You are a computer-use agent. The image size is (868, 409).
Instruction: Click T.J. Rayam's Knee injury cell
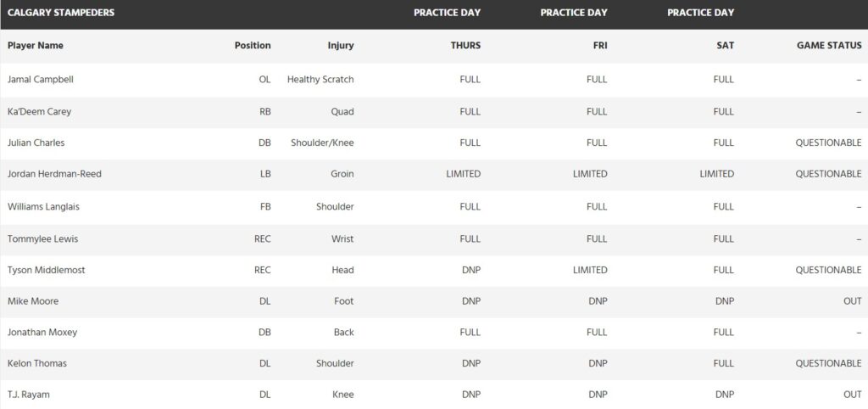342,395
